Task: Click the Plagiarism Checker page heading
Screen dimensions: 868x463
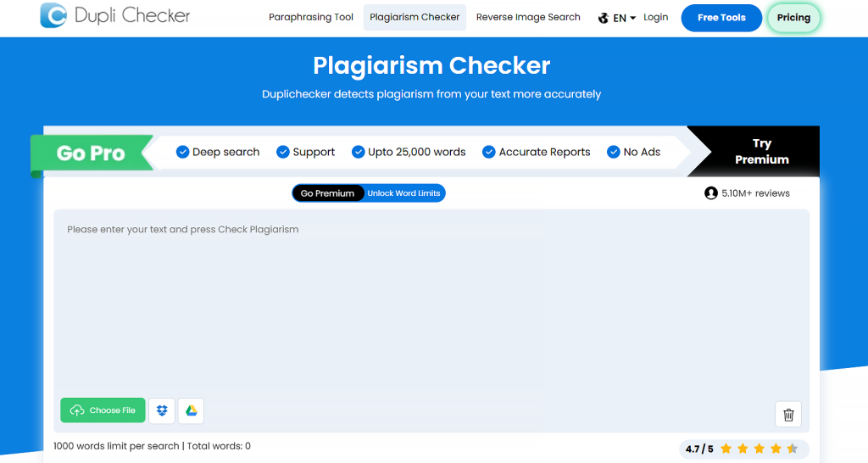Action: tap(431, 65)
